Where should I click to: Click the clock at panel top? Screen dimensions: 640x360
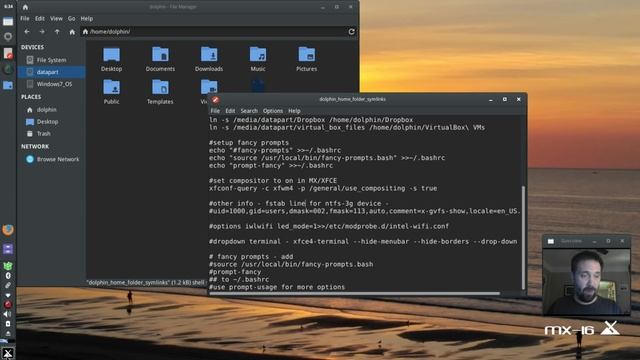[x=8, y=7]
